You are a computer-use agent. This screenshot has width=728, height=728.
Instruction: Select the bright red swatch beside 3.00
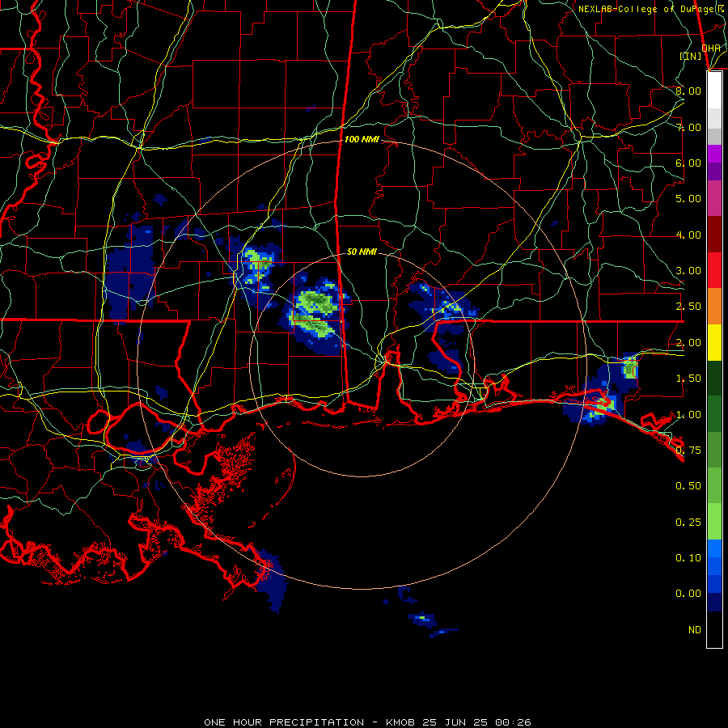[x=714, y=271]
